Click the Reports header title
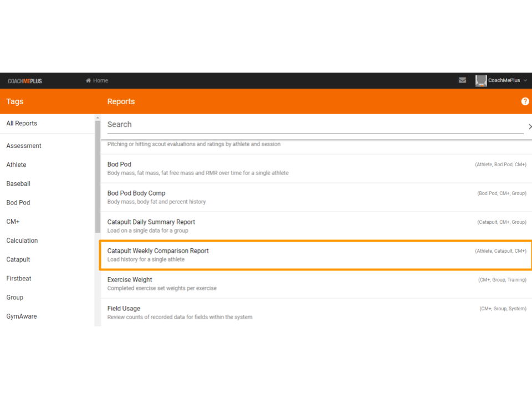 (121, 101)
